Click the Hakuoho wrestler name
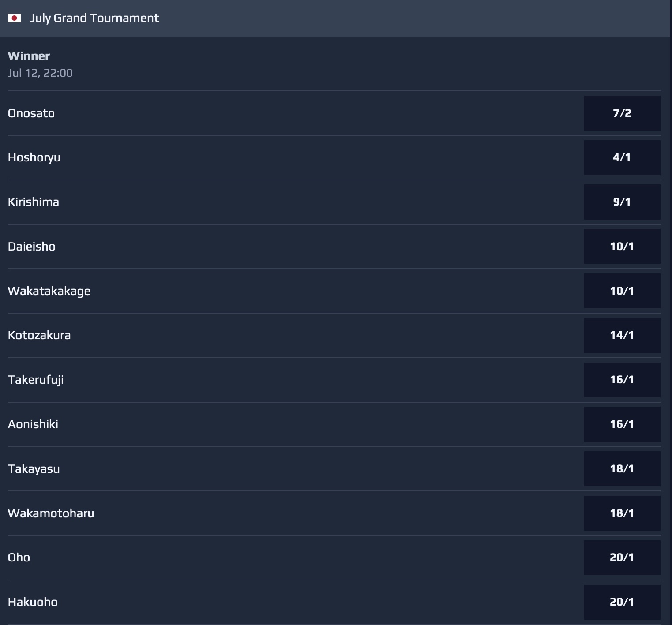Viewport: 672px width, 625px height. coord(33,602)
